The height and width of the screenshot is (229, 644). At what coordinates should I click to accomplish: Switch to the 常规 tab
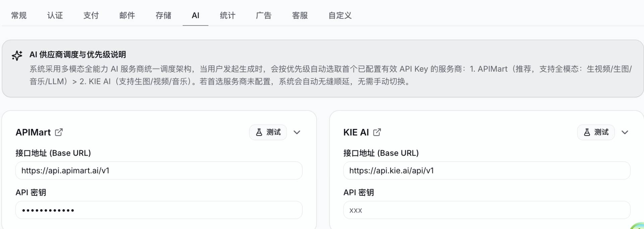click(19, 15)
